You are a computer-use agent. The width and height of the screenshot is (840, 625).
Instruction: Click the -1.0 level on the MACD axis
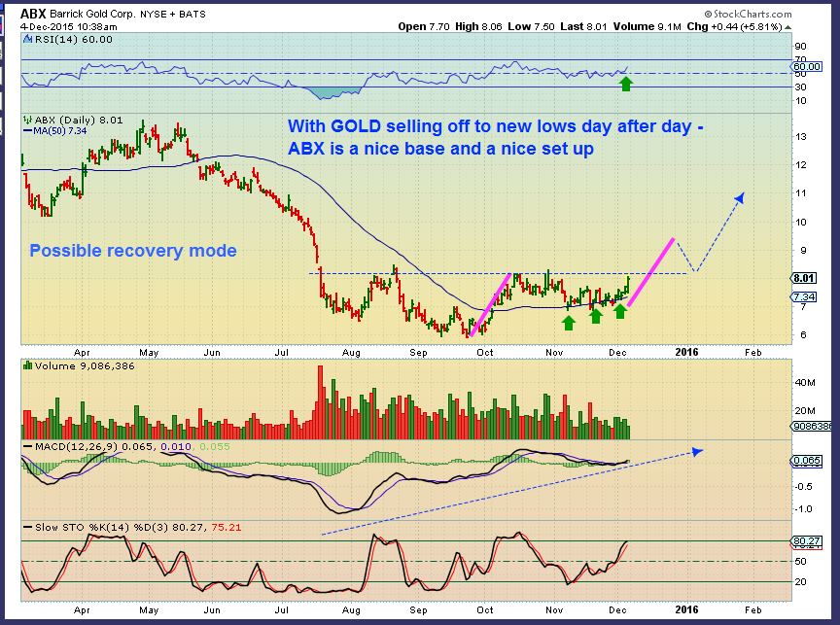(x=803, y=508)
